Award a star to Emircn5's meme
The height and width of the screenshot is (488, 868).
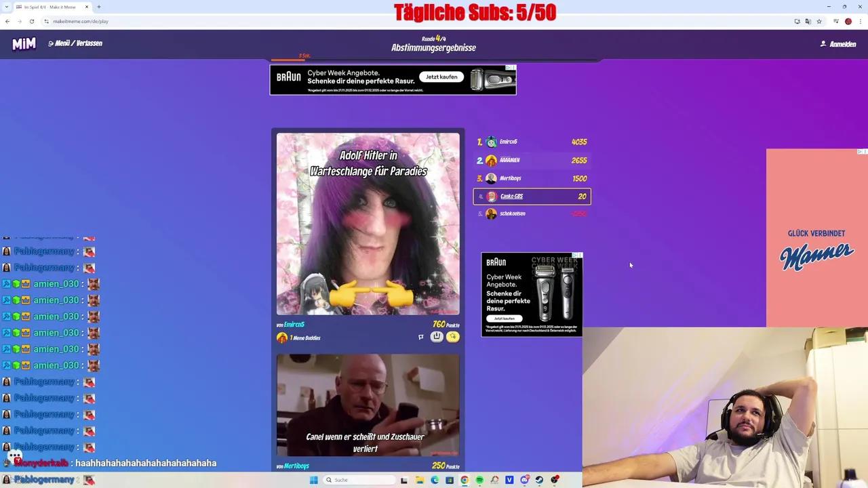point(453,337)
